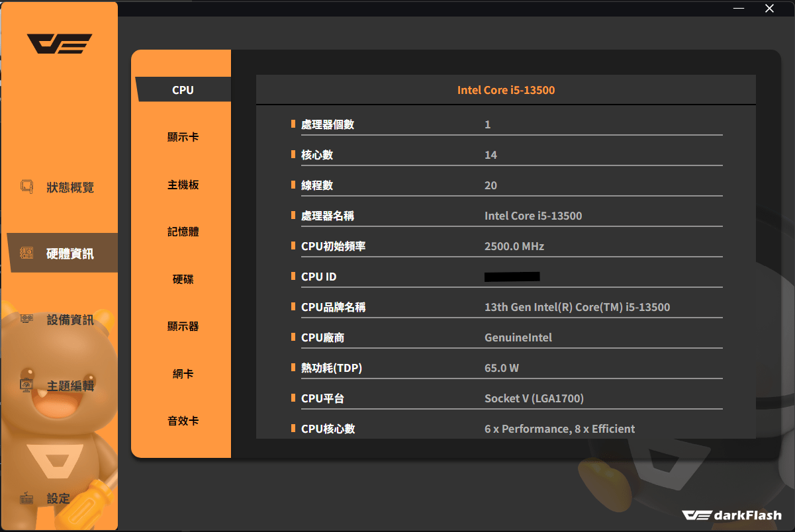The height and width of the screenshot is (532, 795).
Task: Click the darkFlash logo in the sidebar
Action: 60,44
